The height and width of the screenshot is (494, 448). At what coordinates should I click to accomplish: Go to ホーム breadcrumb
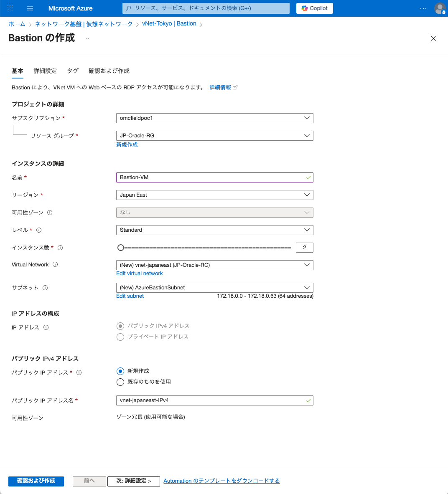pos(17,24)
